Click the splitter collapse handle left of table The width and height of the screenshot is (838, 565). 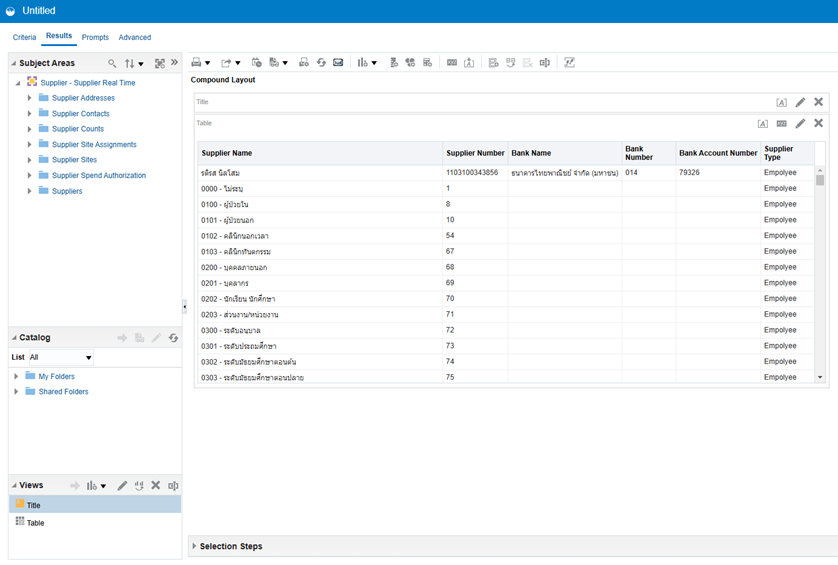coord(184,307)
